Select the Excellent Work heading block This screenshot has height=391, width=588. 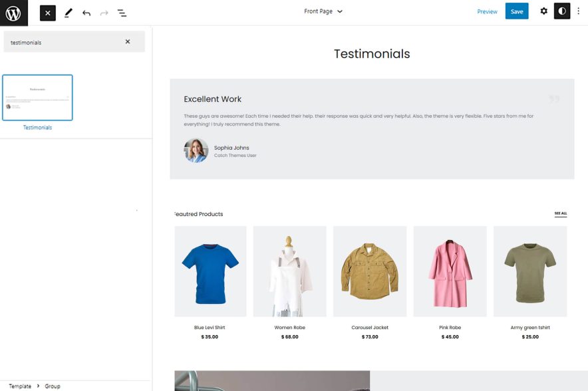tap(213, 98)
